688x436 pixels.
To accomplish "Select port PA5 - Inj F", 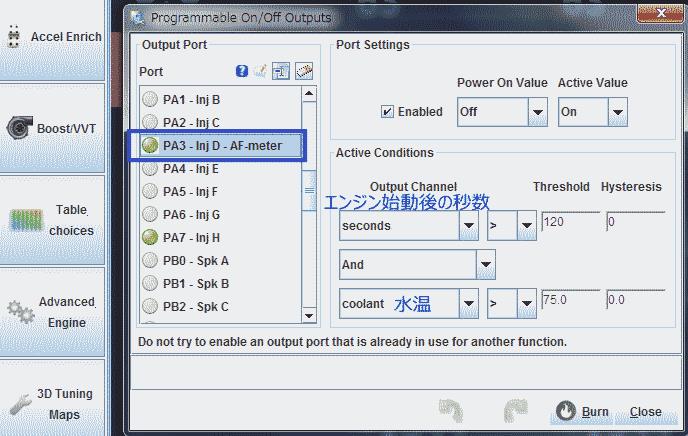I will tap(221, 192).
